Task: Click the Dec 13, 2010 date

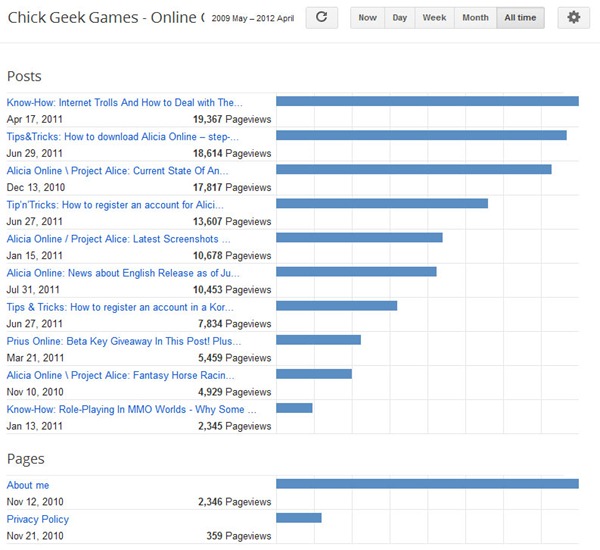Action: pyautogui.click(x=36, y=188)
